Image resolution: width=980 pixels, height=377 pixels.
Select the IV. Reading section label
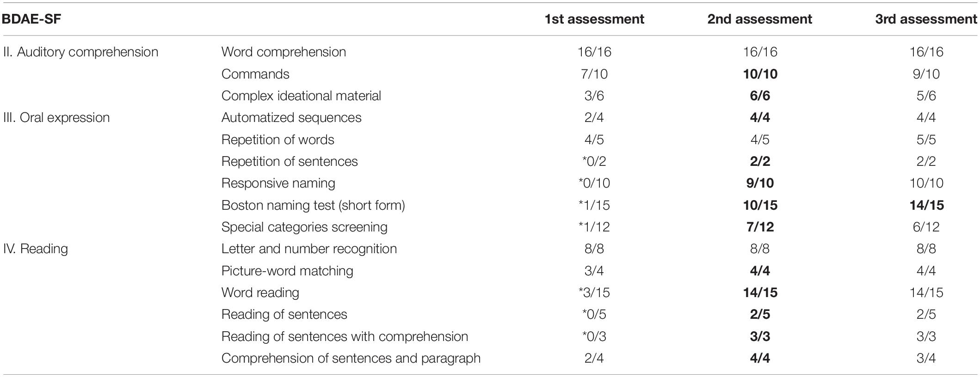[36, 249]
